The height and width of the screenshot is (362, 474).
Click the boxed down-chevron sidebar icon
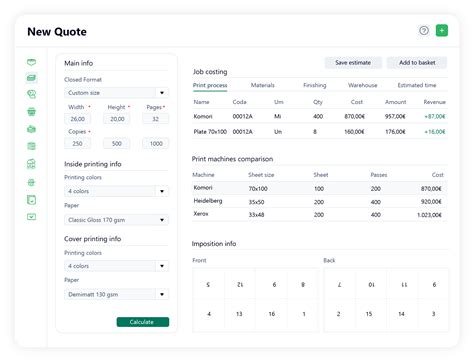pyautogui.click(x=31, y=217)
